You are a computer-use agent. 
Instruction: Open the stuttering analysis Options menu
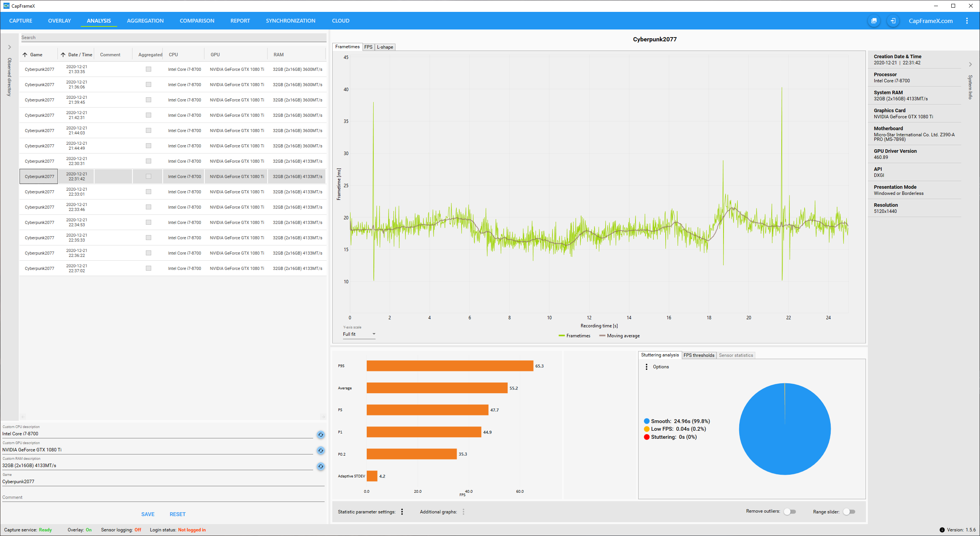[647, 367]
